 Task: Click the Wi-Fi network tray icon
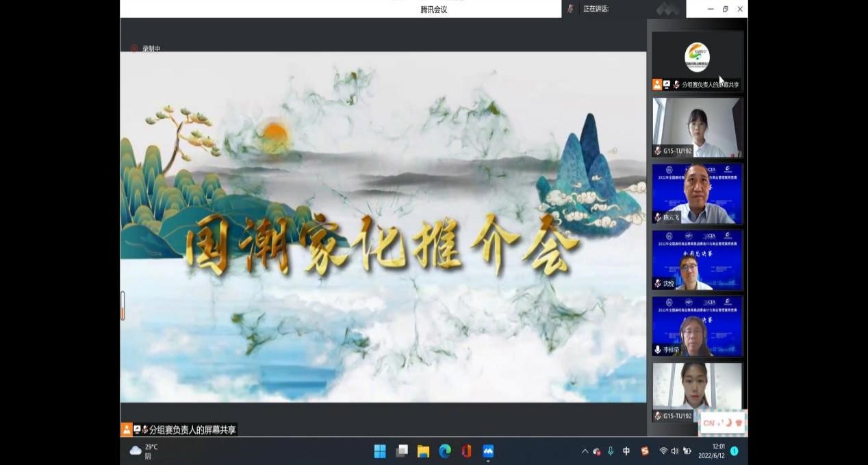pyautogui.click(x=663, y=451)
